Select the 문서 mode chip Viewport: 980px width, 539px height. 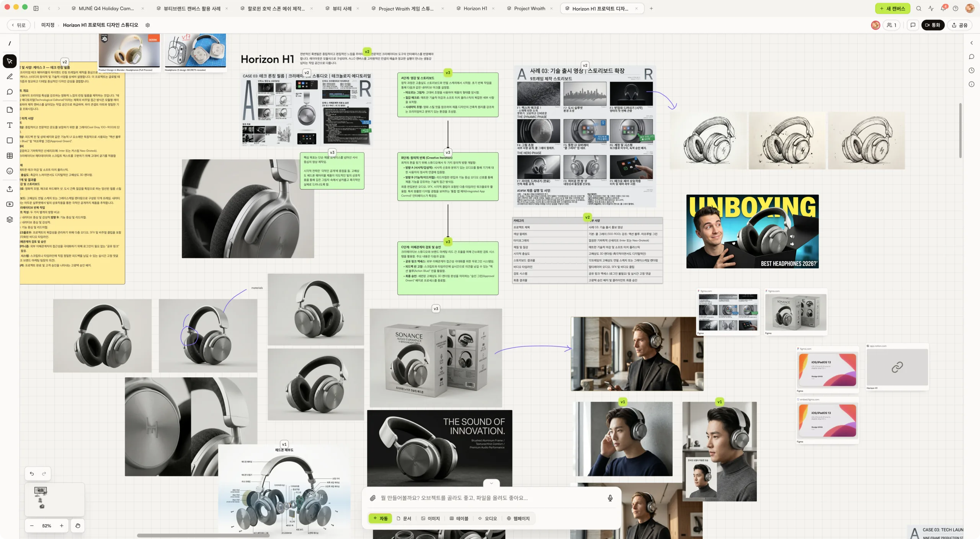pos(404,519)
